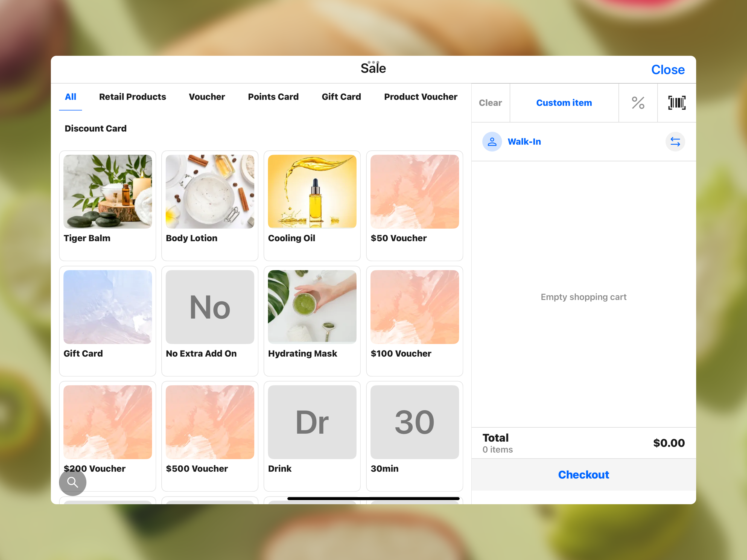Pick the $200 Voucher tile

108,436
